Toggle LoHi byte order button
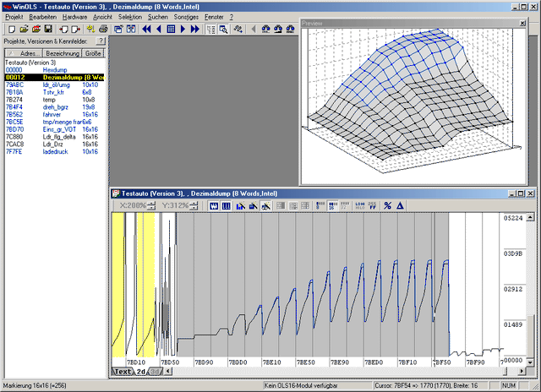 pyautogui.click(x=360, y=205)
